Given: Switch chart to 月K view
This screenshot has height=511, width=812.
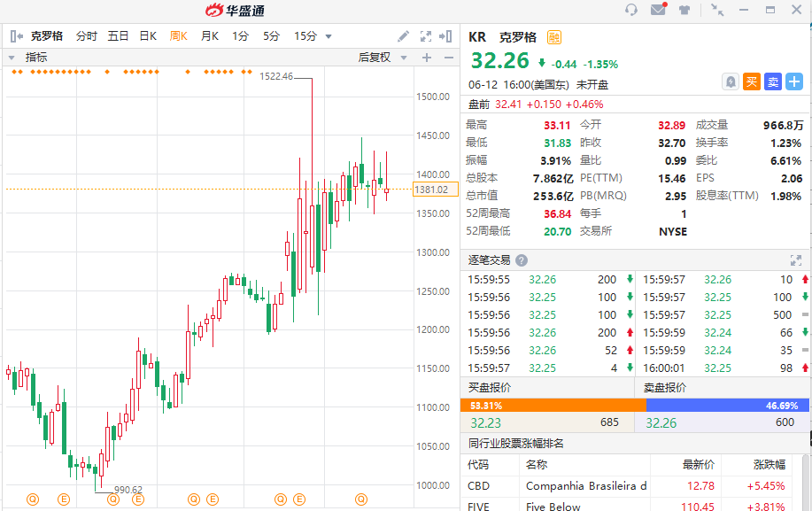Looking at the screenshot, I should click(x=210, y=36).
